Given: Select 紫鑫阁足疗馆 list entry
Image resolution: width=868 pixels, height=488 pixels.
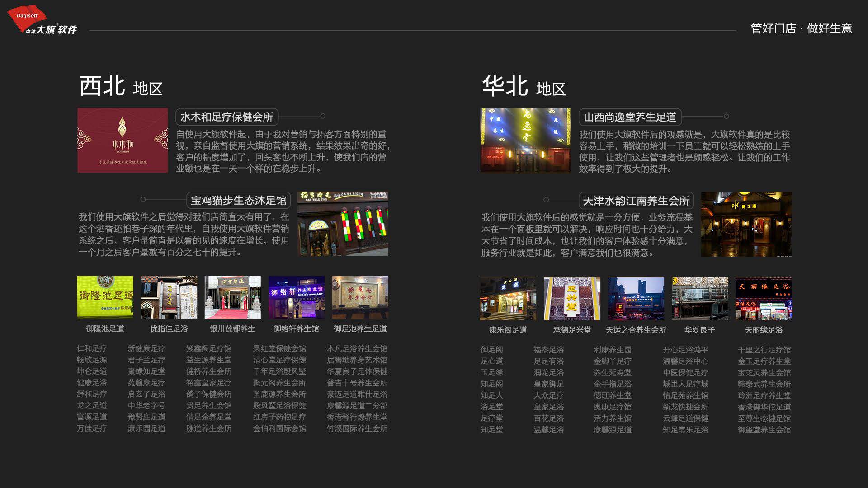Looking at the screenshot, I should click(209, 348).
